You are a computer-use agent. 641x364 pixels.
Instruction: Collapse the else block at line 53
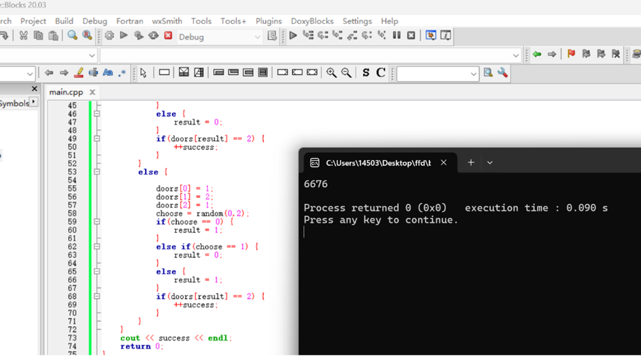point(97,172)
